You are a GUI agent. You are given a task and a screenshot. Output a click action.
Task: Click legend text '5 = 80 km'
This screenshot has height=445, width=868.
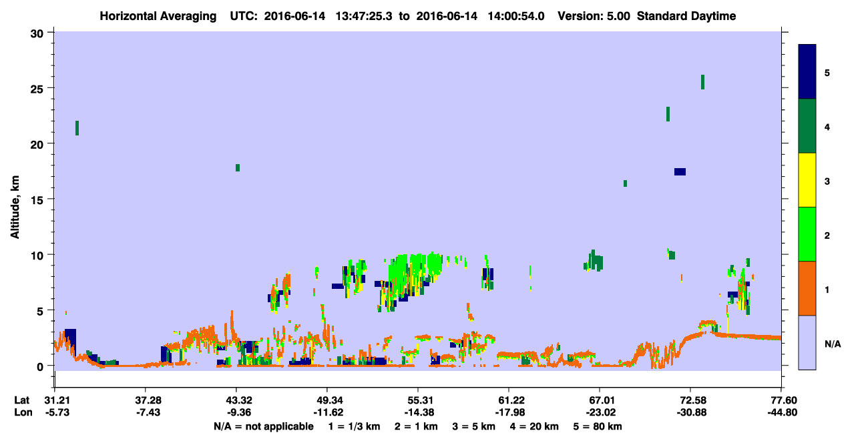[x=599, y=426]
